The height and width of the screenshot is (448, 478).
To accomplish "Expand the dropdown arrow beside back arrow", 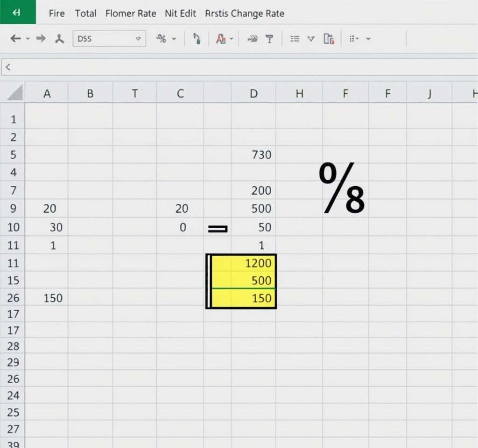I will [x=28, y=39].
